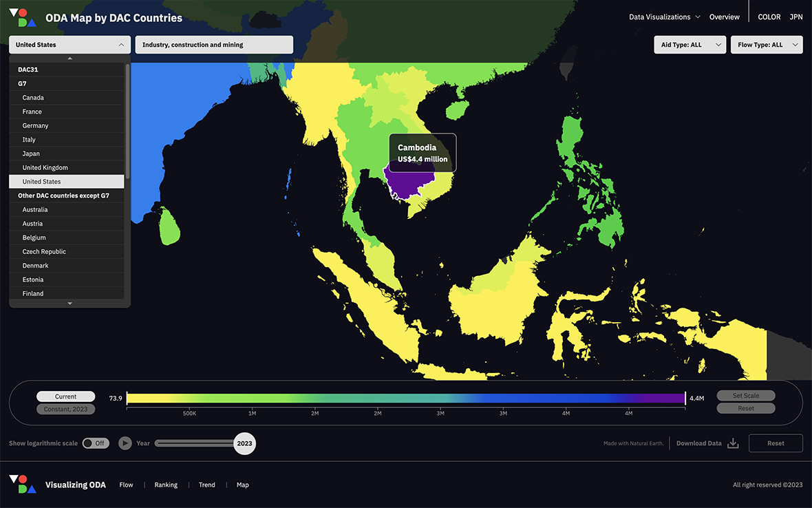Click the 2023 year slider handle
This screenshot has height=508, width=812.
click(244, 443)
